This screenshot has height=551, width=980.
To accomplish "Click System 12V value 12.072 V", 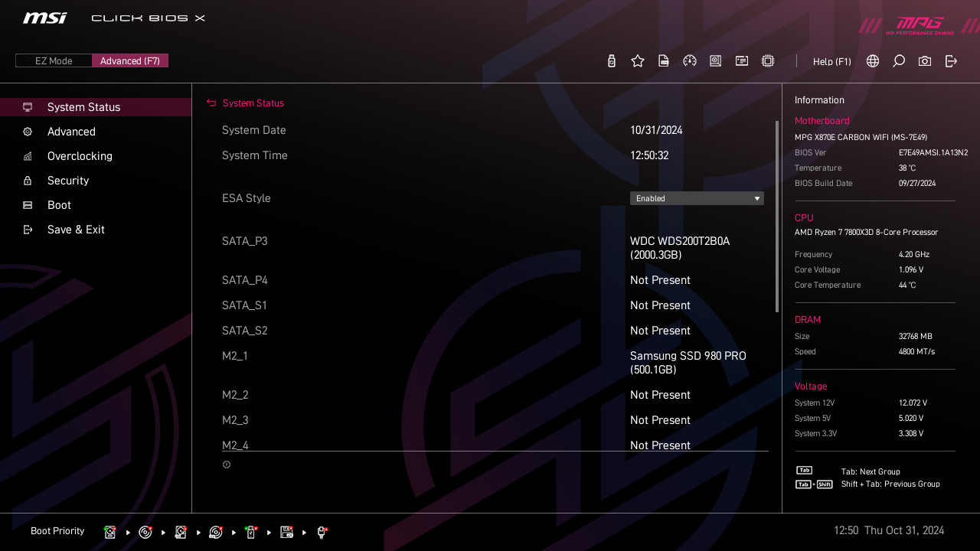I will (913, 403).
